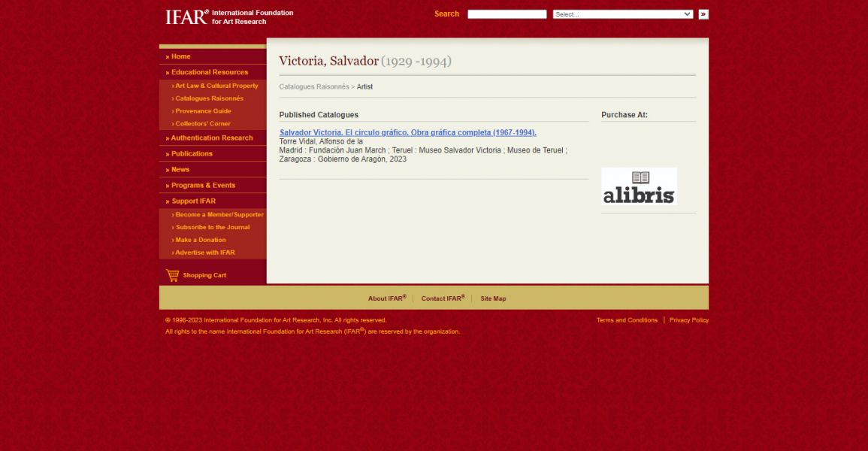The width and height of the screenshot is (868, 451).
Task: Navigate to Provenance Guide
Action: tap(203, 111)
